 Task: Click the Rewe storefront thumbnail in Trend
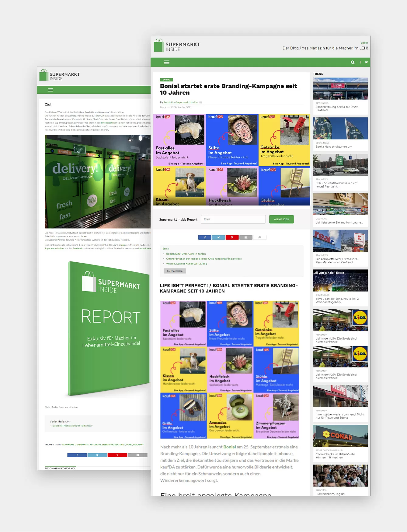click(x=340, y=89)
